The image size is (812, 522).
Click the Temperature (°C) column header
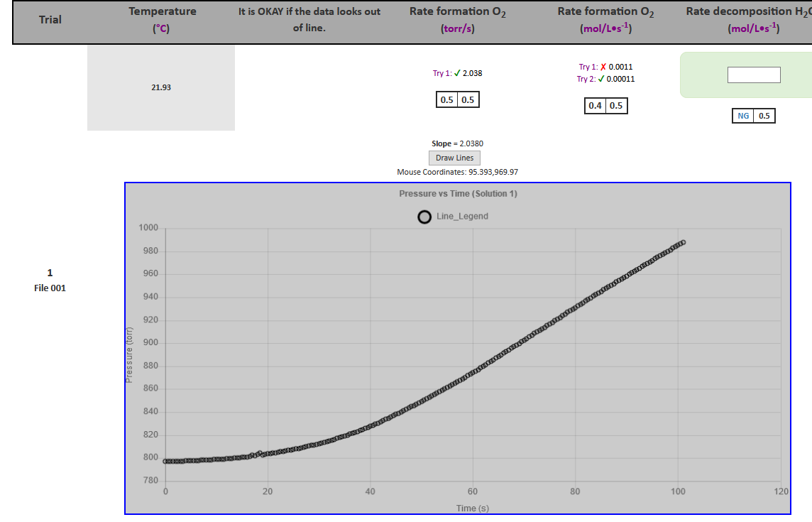click(x=162, y=20)
